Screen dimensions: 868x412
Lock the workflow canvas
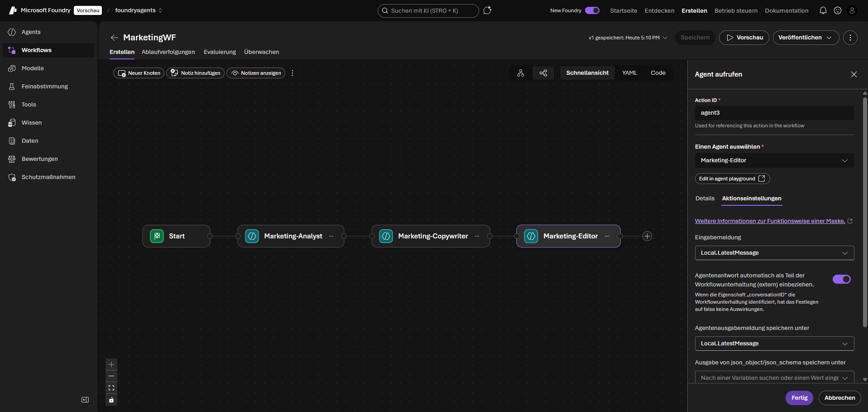coord(111,400)
